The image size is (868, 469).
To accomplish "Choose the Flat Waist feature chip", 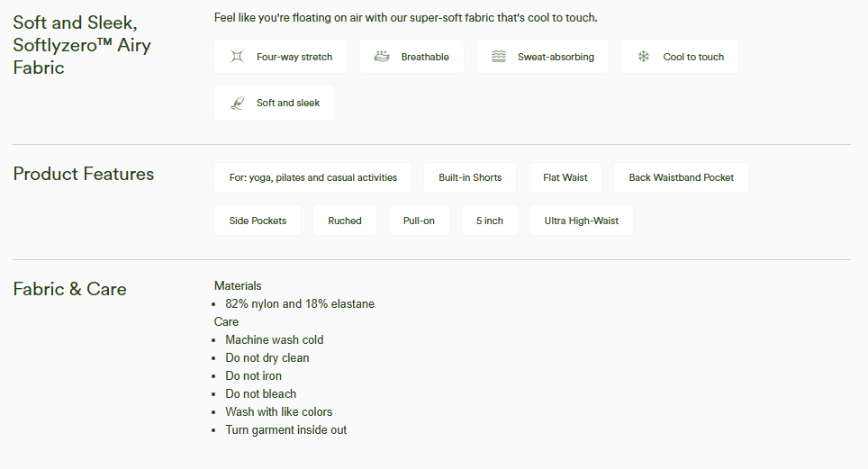I will [x=565, y=177].
